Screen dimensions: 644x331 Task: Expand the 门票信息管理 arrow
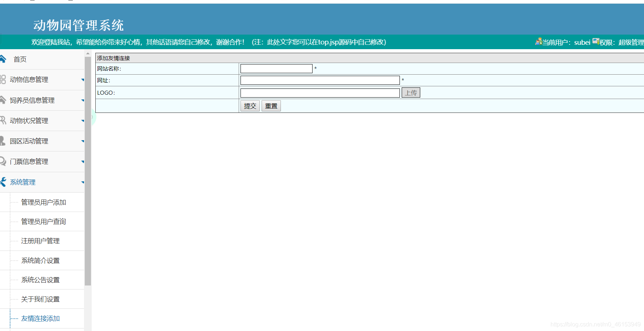pyautogui.click(x=83, y=162)
